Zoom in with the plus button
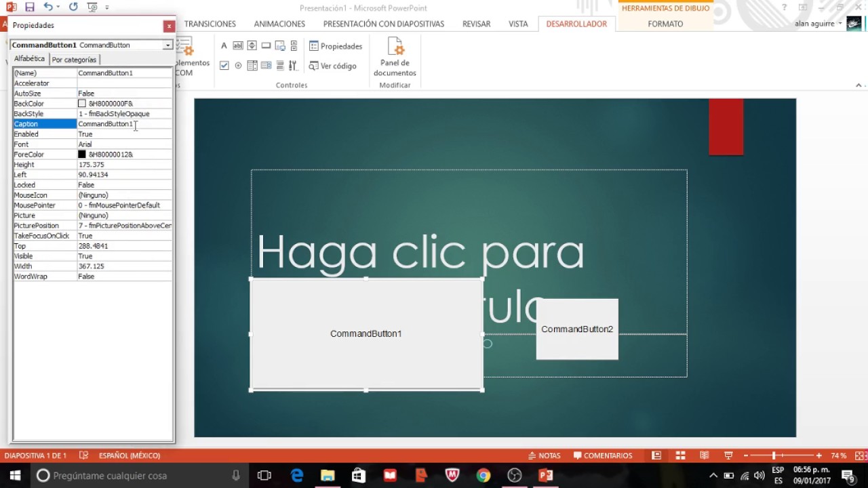The height and width of the screenshot is (488, 868). [x=819, y=455]
